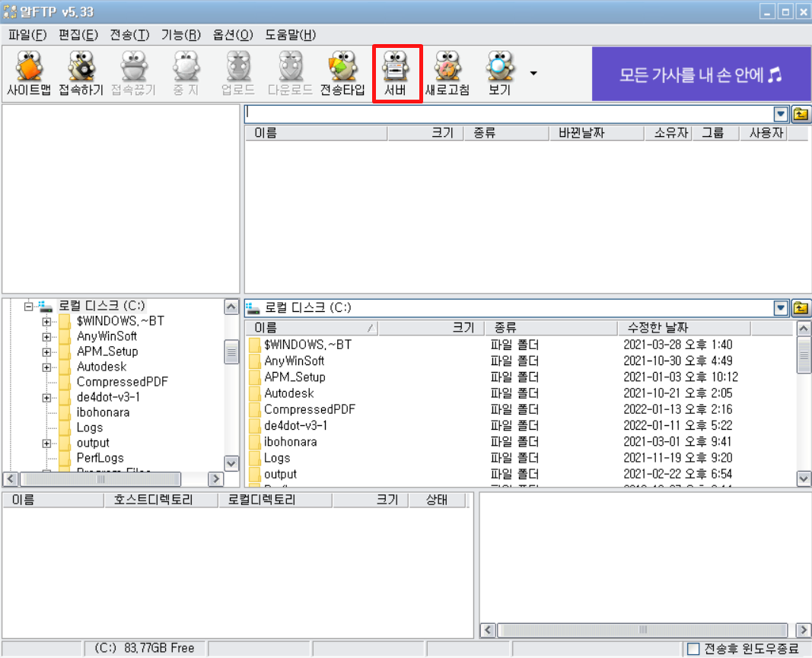Click the 업로드 upload icon

point(238,74)
